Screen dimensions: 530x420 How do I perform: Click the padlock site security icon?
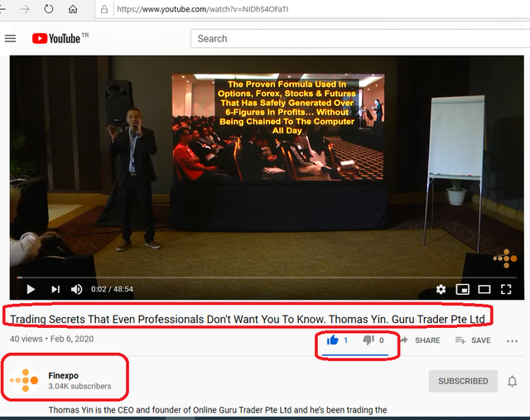pyautogui.click(x=104, y=9)
